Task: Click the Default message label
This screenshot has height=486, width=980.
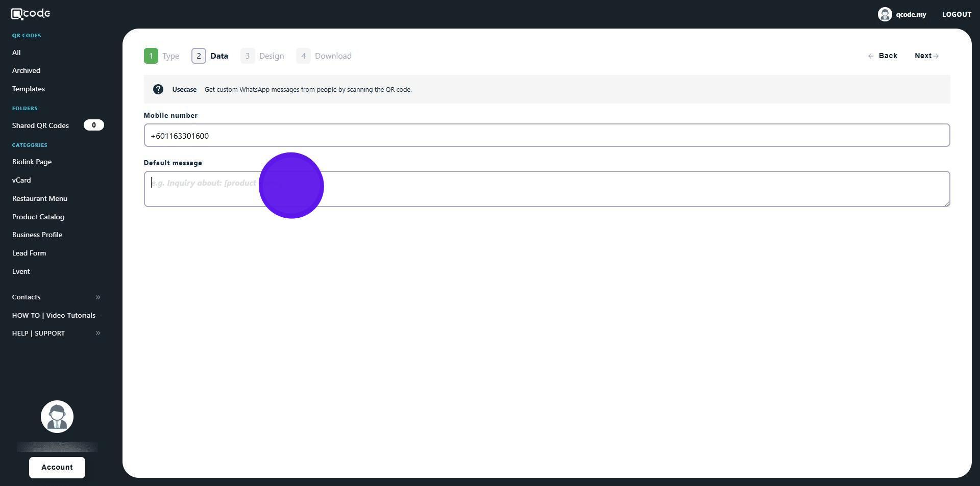Action: (x=173, y=163)
